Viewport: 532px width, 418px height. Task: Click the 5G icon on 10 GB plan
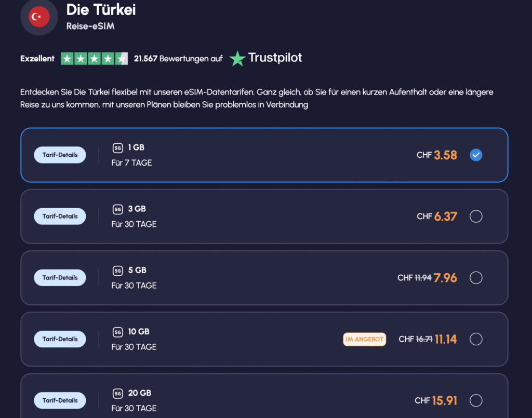coord(118,332)
